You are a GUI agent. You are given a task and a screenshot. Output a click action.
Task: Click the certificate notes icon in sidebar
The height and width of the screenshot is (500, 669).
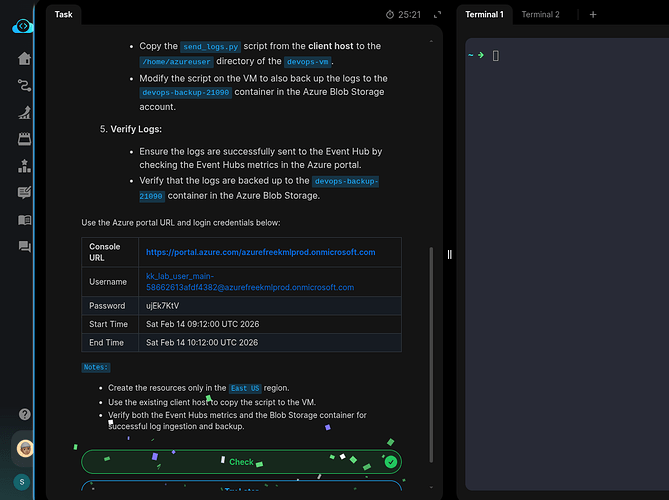point(24,193)
